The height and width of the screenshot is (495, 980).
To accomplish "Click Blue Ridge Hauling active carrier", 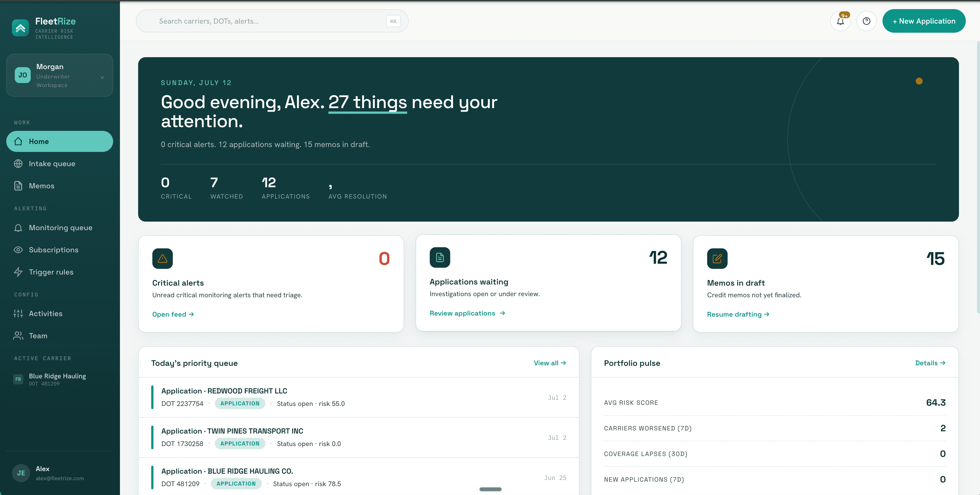I will pyautogui.click(x=60, y=379).
